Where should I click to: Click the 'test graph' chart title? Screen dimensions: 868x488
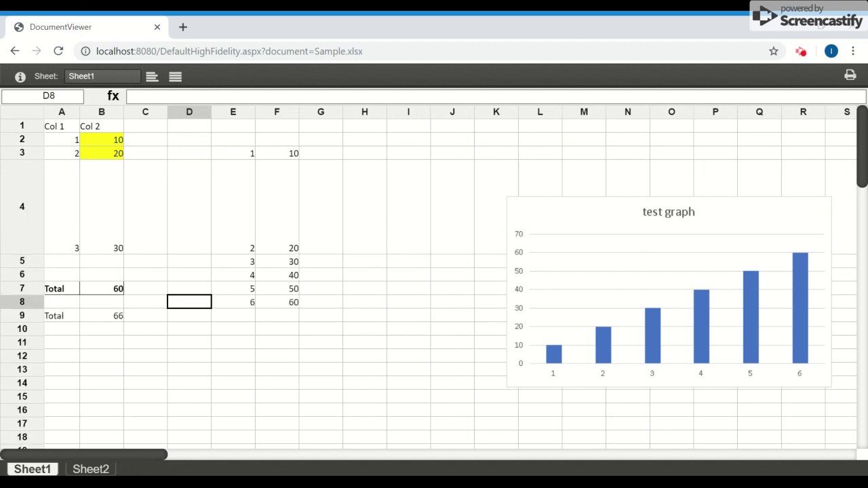pyautogui.click(x=669, y=211)
